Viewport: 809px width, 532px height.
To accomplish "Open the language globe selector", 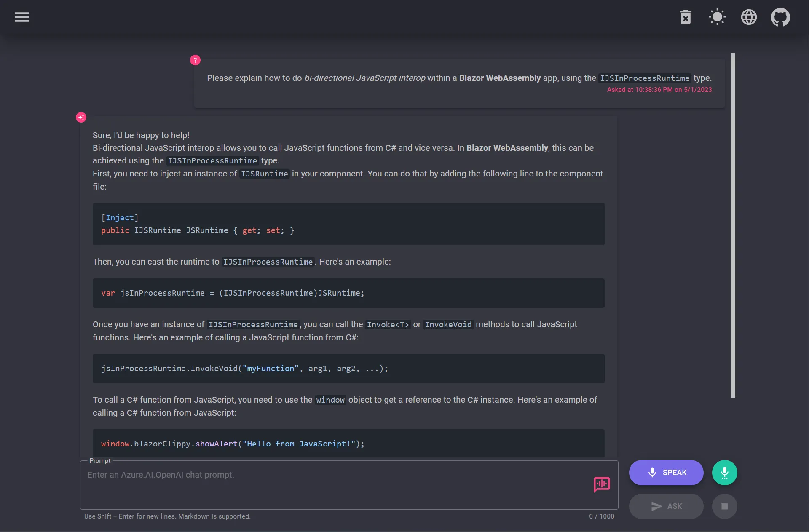I will pos(749,17).
